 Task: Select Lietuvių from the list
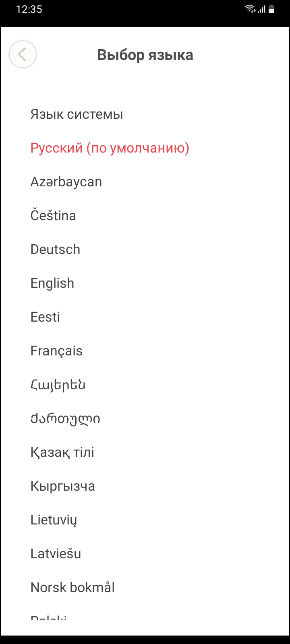(54, 520)
